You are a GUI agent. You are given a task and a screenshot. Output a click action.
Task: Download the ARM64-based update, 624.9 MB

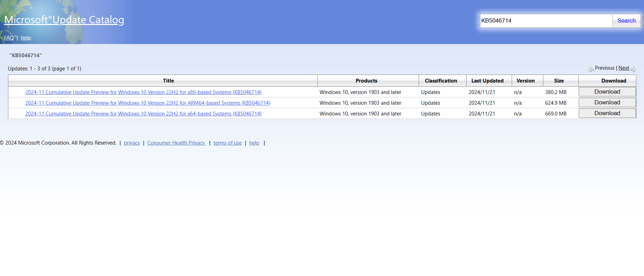607,103
